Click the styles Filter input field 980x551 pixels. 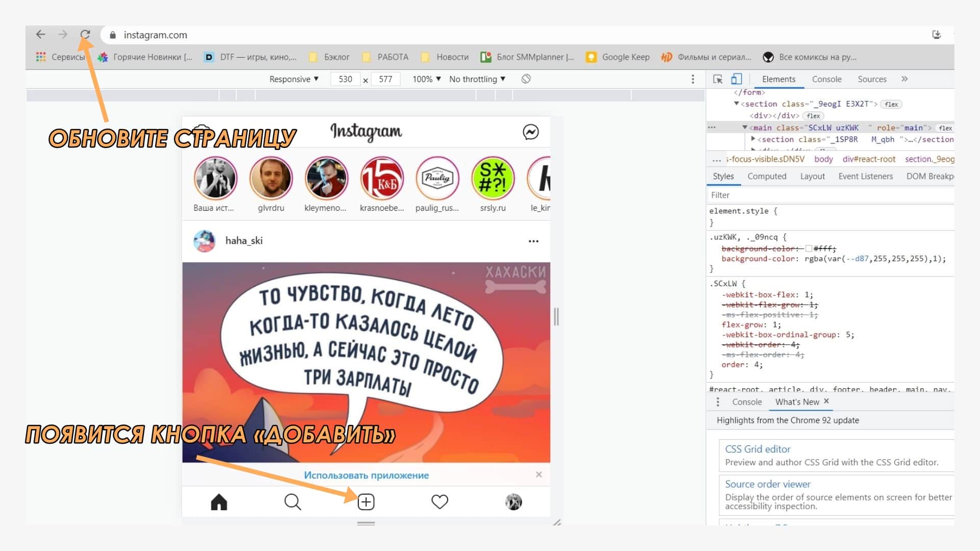827,195
